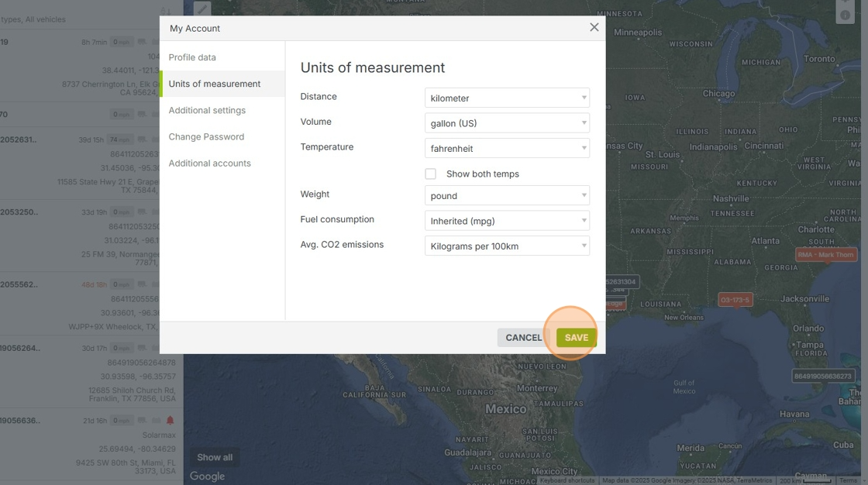Select vehicle 2055562 in the list
This screenshot has width=868, height=485.
(x=19, y=284)
